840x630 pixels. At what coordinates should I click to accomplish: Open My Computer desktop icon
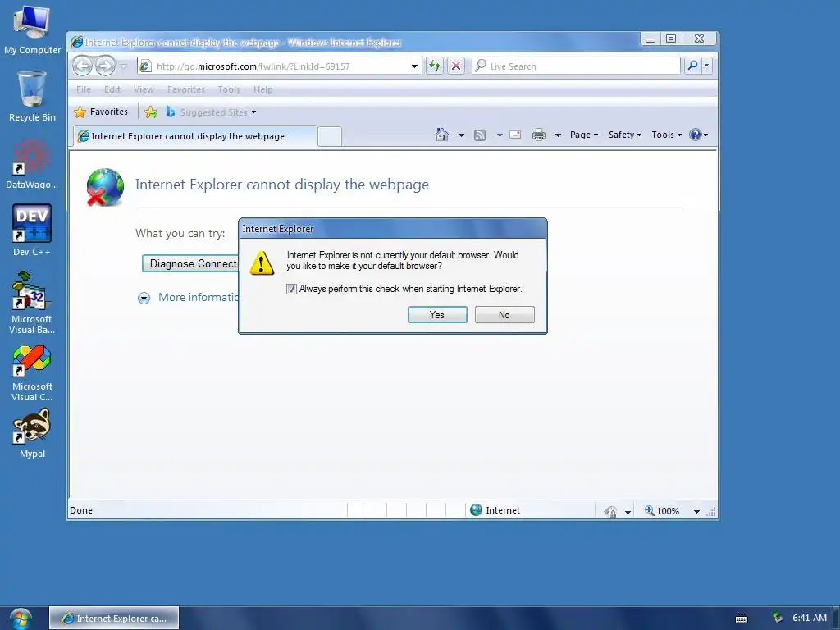[32, 29]
